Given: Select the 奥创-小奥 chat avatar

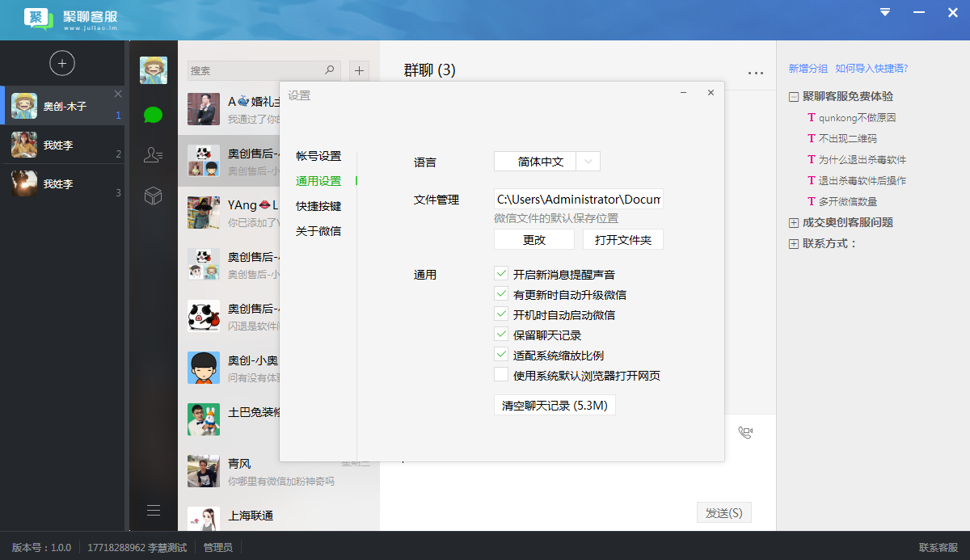Looking at the screenshot, I should click(205, 368).
